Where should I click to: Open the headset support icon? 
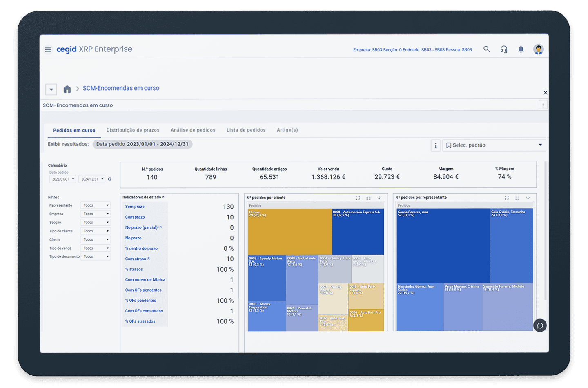pos(504,49)
